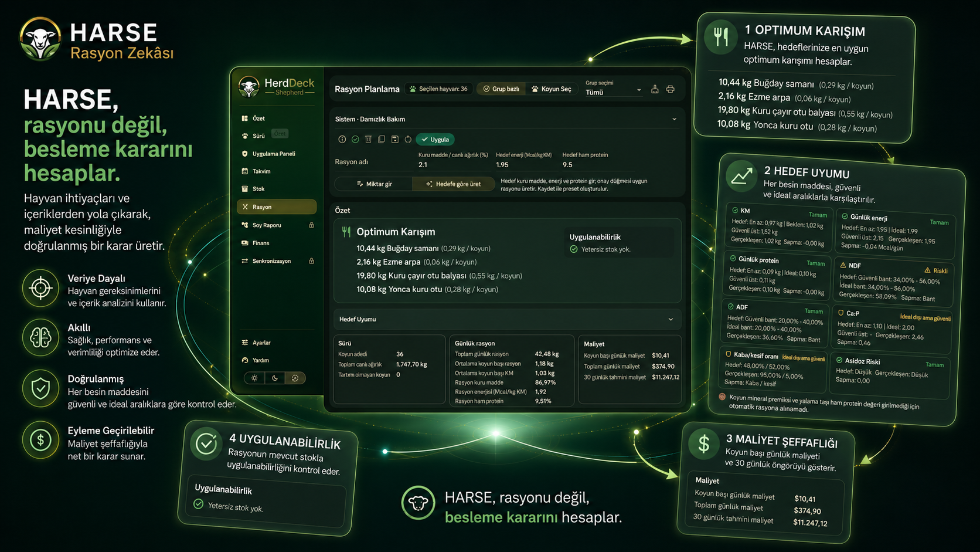Click "86,97%" Rasyon kuru madde value

[x=545, y=382]
